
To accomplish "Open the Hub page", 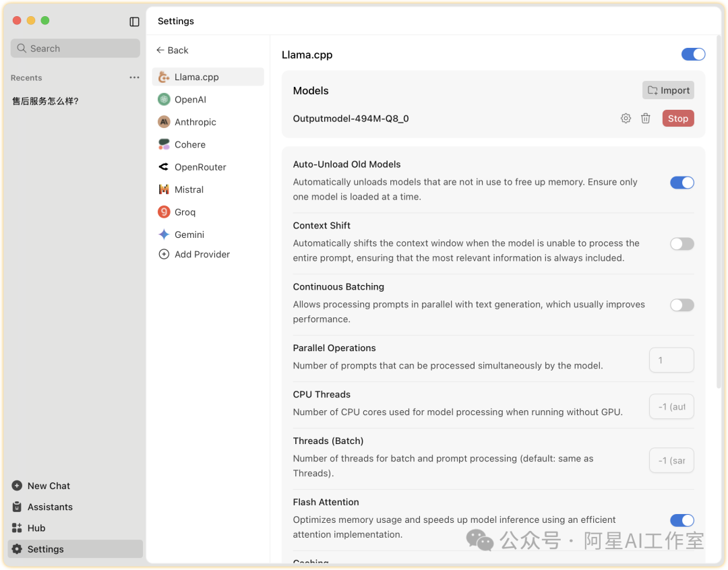I will click(x=75, y=528).
